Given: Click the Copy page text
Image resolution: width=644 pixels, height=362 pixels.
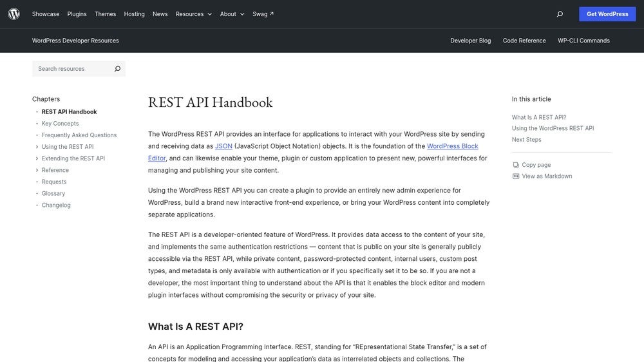Looking at the screenshot, I should 536,165.
